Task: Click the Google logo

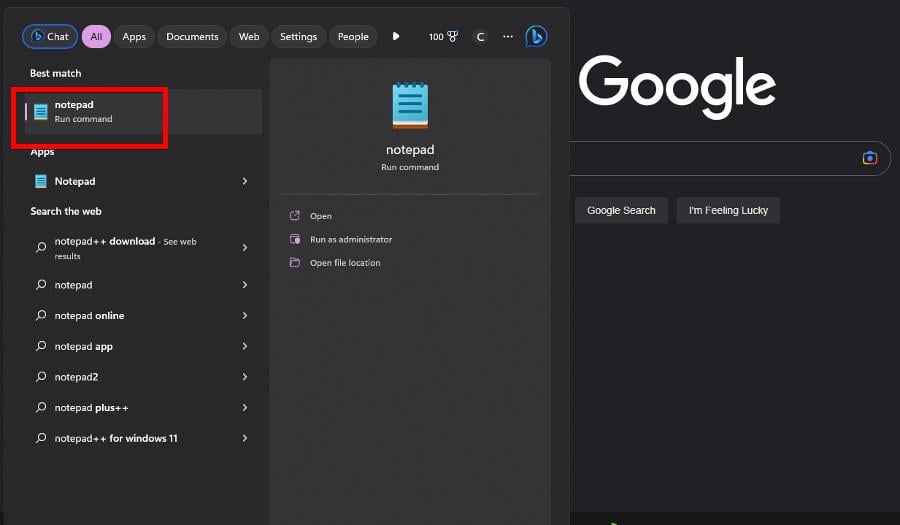Action: (677, 86)
